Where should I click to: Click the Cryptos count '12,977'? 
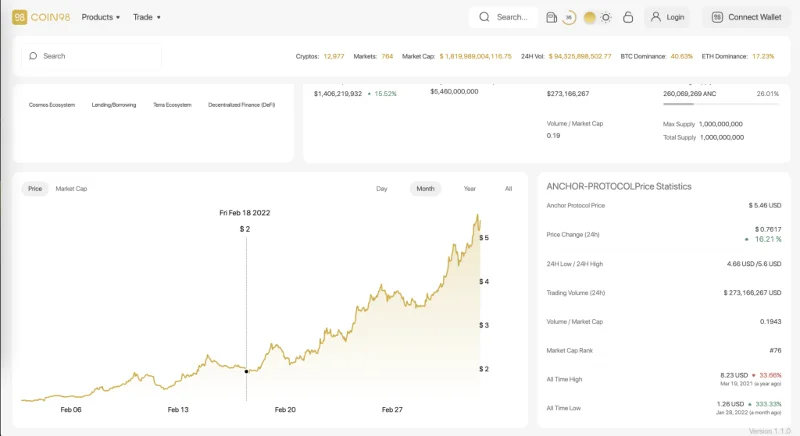coord(334,57)
